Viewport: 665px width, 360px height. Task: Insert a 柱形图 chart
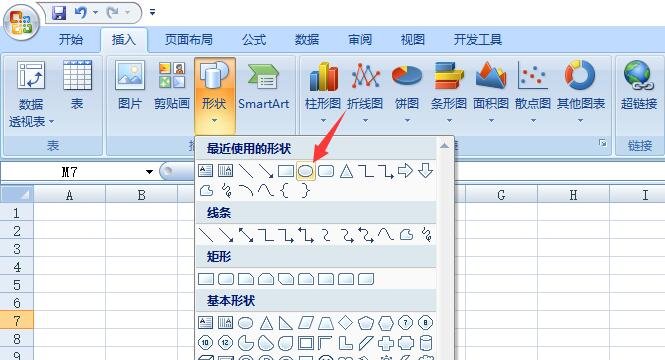coord(323,92)
